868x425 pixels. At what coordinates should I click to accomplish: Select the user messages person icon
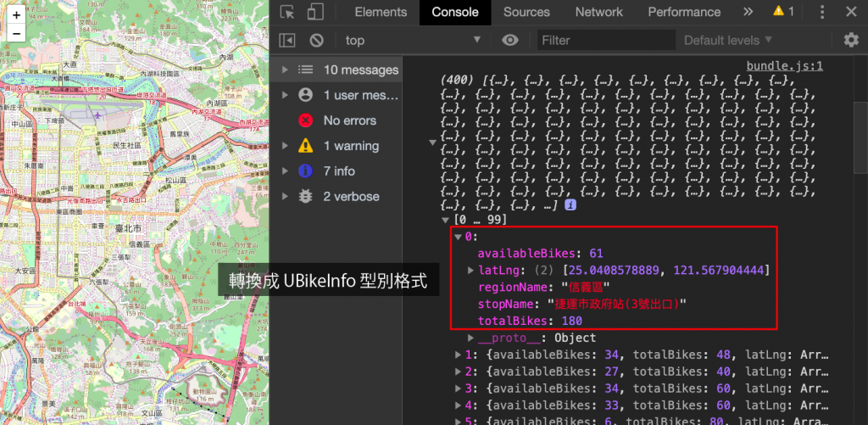[x=305, y=95]
